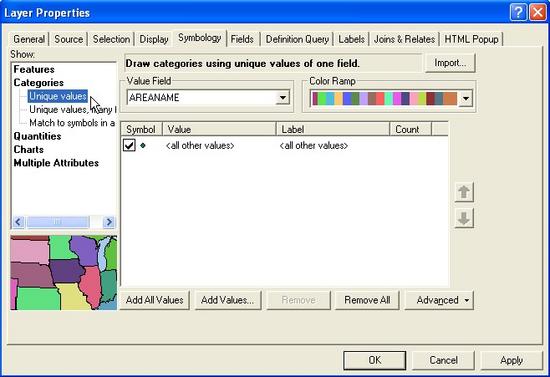Click the left scroll arrow under Show list
This screenshot has height=377, width=550.
pyautogui.click(x=18, y=222)
